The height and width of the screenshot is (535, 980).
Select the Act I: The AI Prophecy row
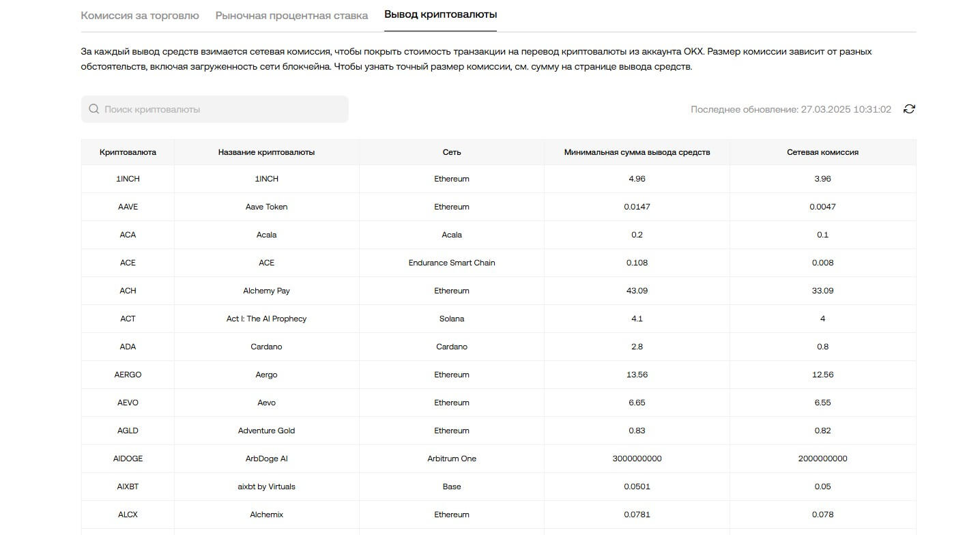[x=266, y=319]
